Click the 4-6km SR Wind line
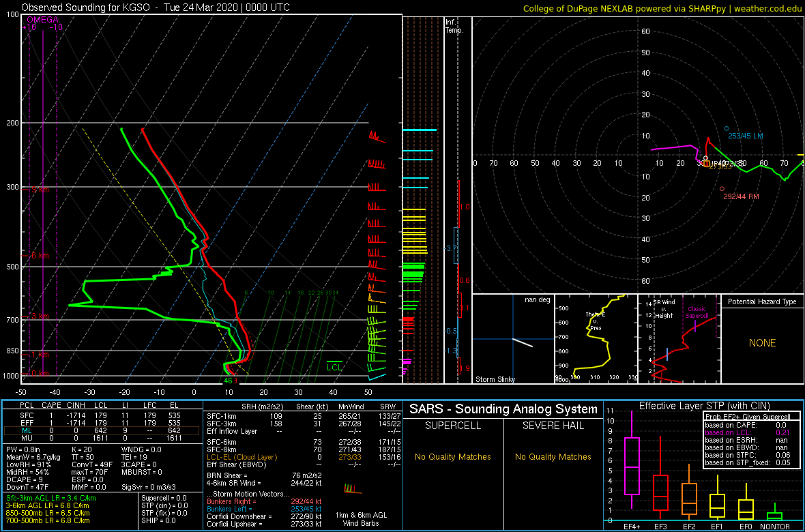This screenshot has height=532, width=805. click(x=265, y=484)
